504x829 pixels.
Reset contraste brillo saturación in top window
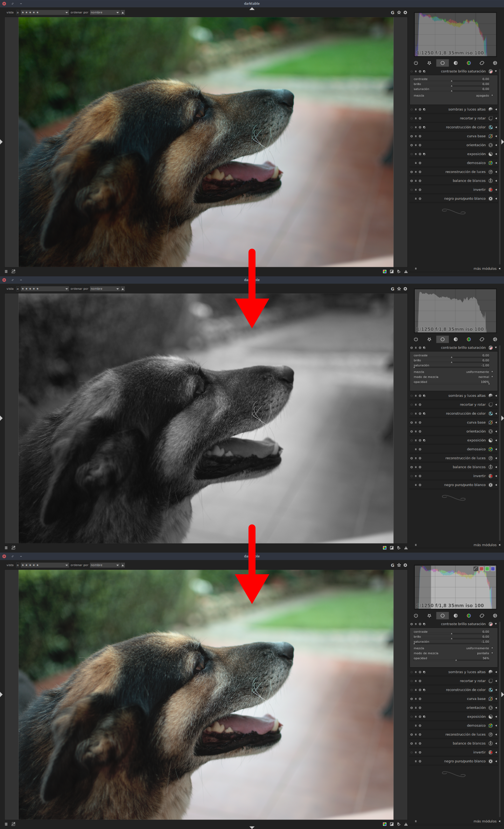point(420,71)
